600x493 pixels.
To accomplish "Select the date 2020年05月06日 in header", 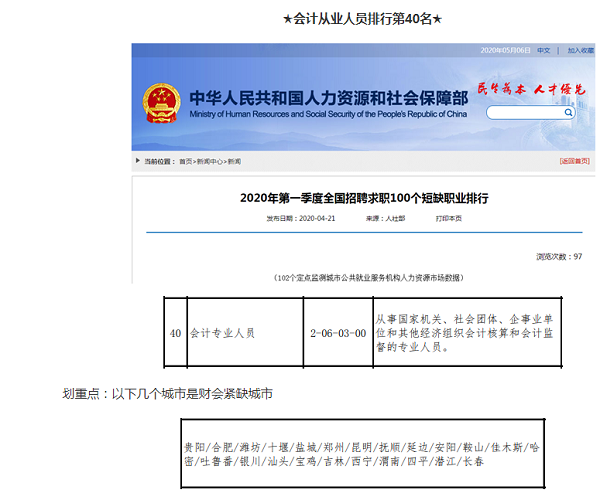I will pos(505,50).
